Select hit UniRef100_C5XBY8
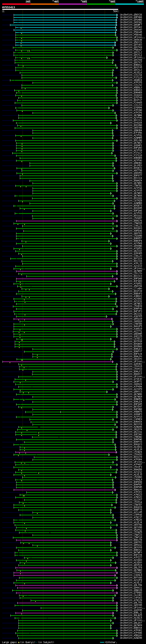 (x=131, y=306)
